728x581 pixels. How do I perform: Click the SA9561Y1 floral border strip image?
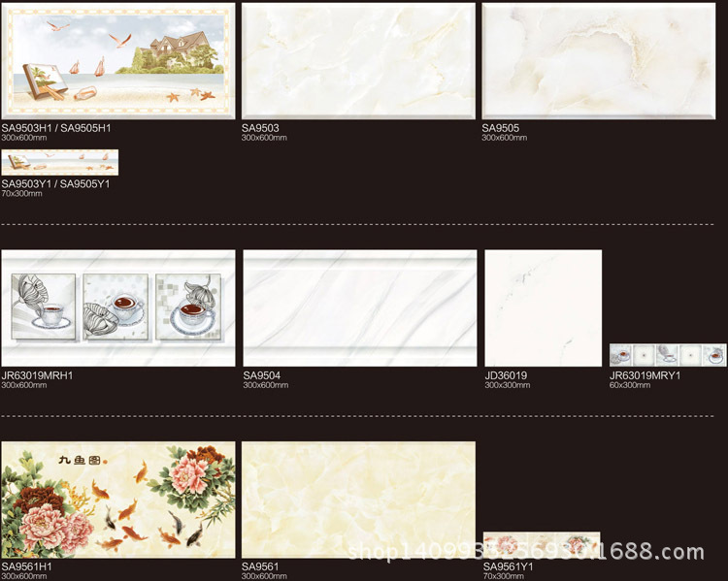542,544
